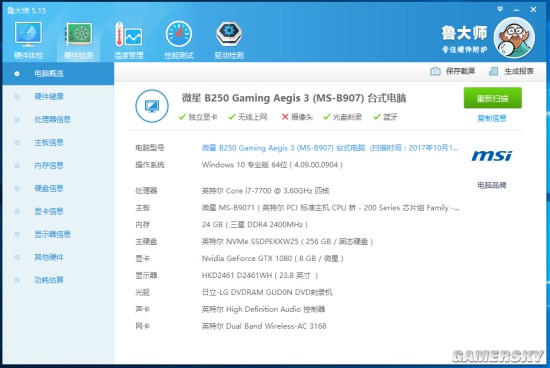Open 显卡信息 in the sidebar
The image size is (550, 368).
coord(49,211)
